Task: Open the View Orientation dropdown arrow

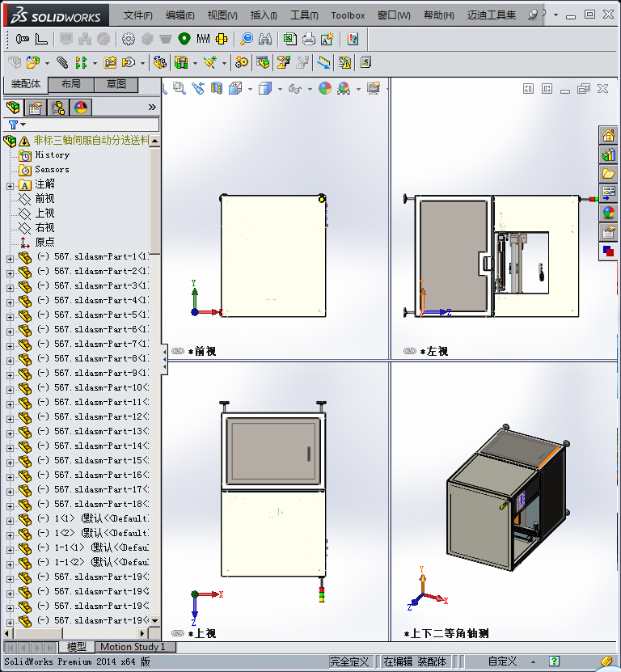Action: pyautogui.click(x=251, y=89)
